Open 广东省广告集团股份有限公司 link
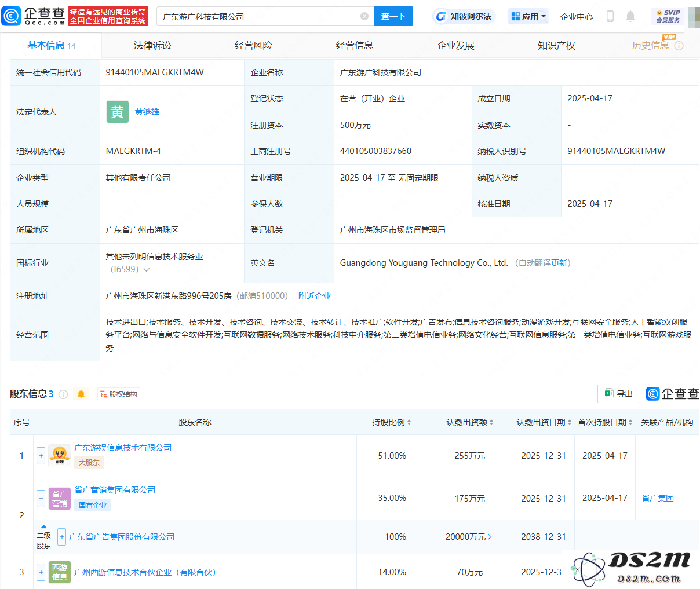 (122, 537)
